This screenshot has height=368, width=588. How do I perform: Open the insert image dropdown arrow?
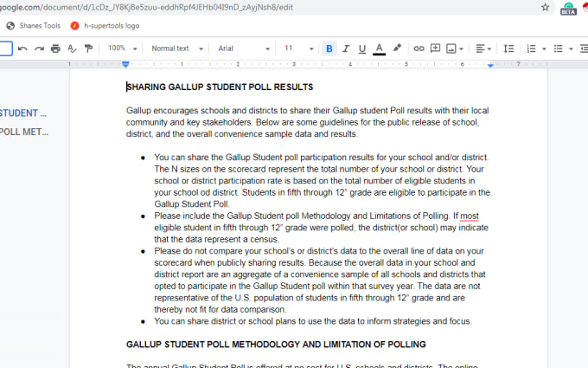coord(461,48)
